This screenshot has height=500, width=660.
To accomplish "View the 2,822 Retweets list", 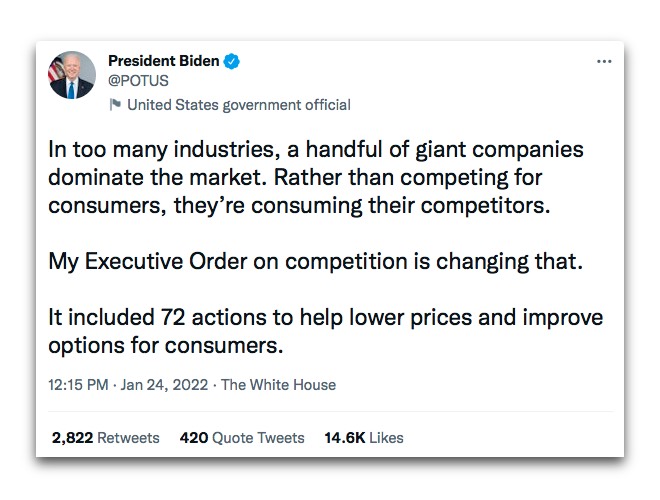I will pyautogui.click(x=105, y=438).
